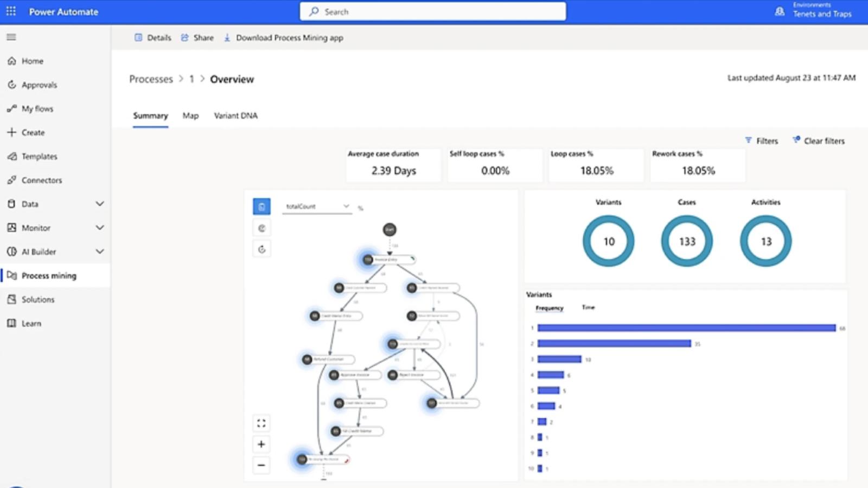
Task: Click Create in the sidebar
Action: [26, 133]
